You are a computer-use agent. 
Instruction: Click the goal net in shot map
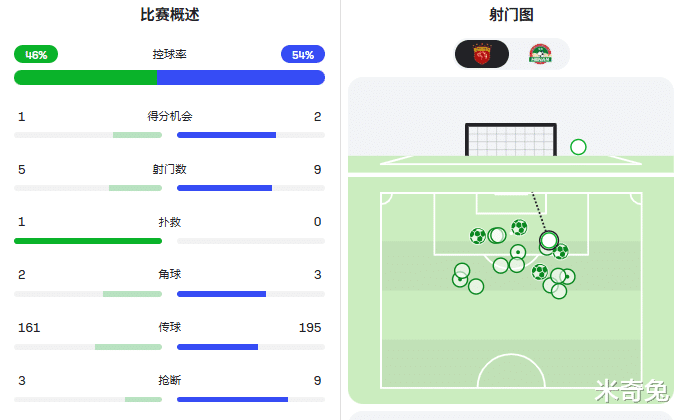[x=511, y=140]
